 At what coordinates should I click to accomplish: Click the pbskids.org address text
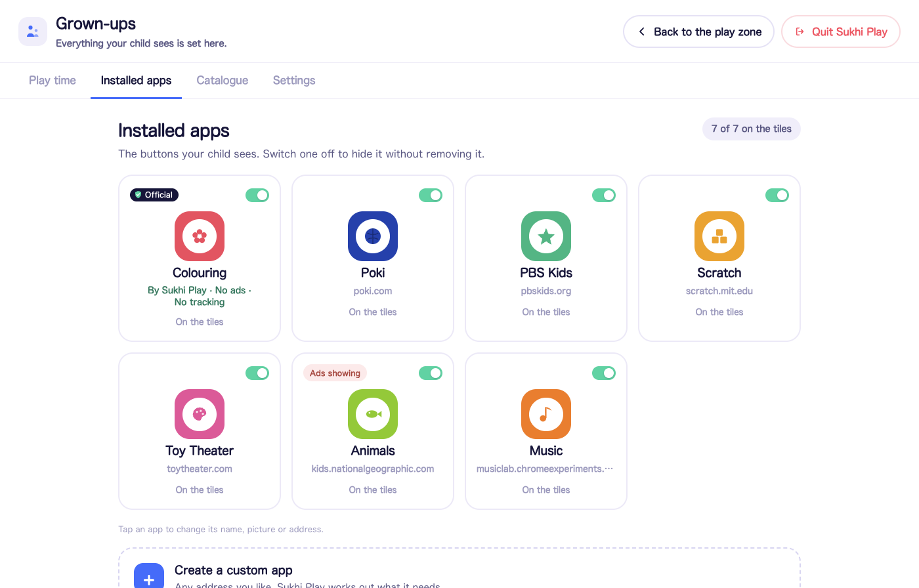(546, 291)
